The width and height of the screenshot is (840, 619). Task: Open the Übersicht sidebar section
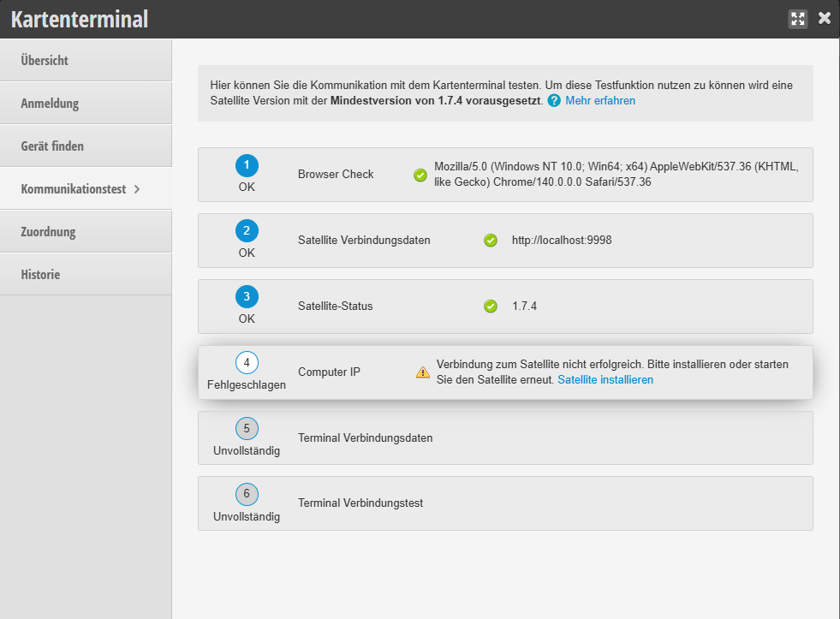tap(45, 61)
